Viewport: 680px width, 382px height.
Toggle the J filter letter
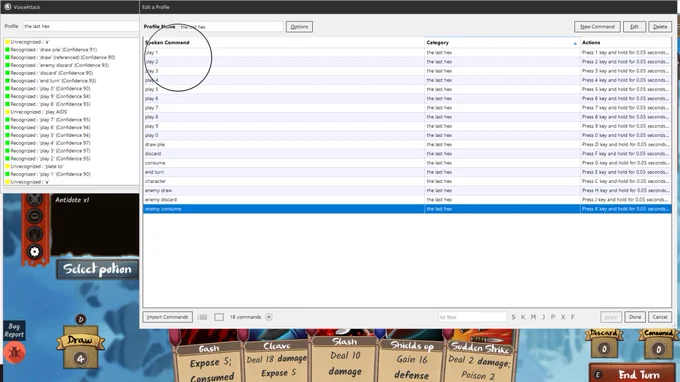point(543,317)
